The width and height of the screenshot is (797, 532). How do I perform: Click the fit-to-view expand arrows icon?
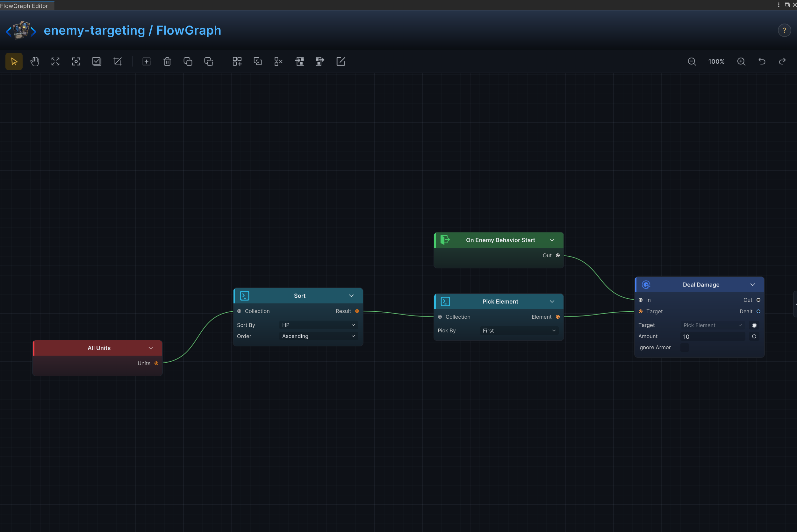tap(55, 61)
